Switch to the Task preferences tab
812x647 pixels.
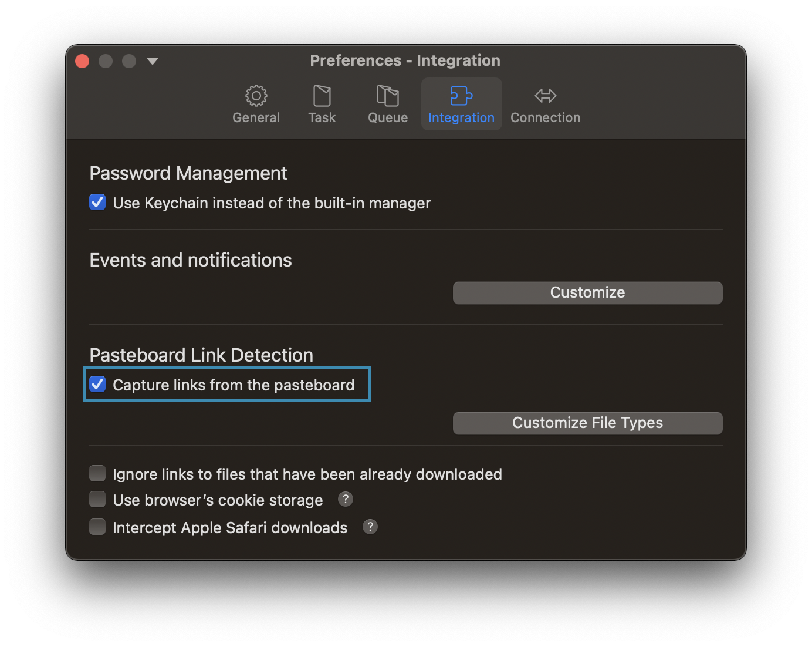pos(322,105)
